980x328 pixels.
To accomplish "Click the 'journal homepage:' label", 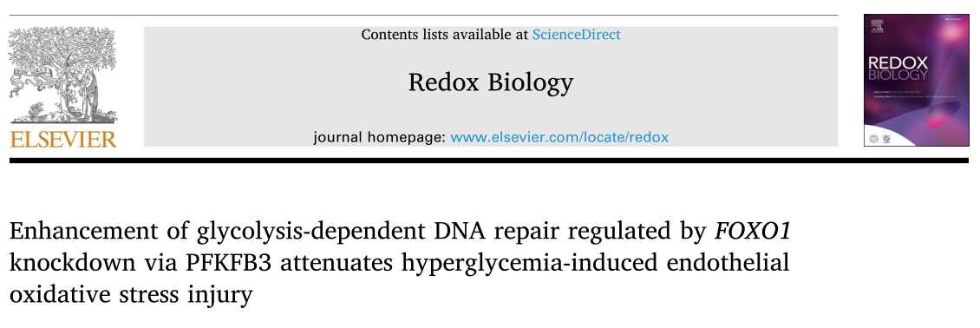I will pos(379,137).
